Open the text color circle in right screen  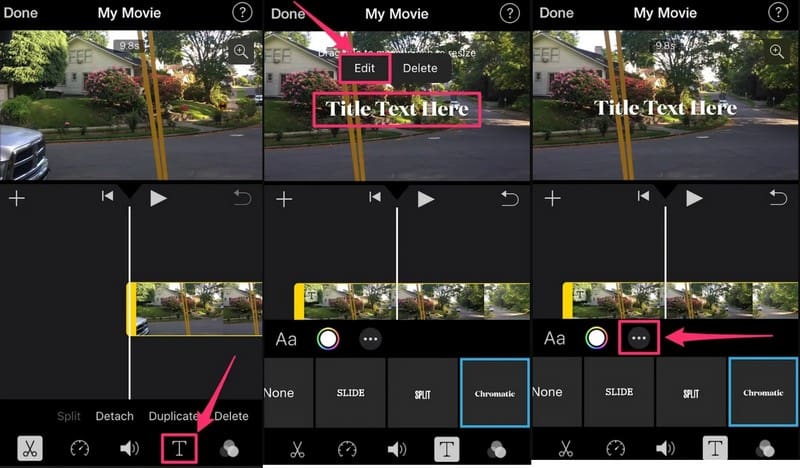[596, 338]
